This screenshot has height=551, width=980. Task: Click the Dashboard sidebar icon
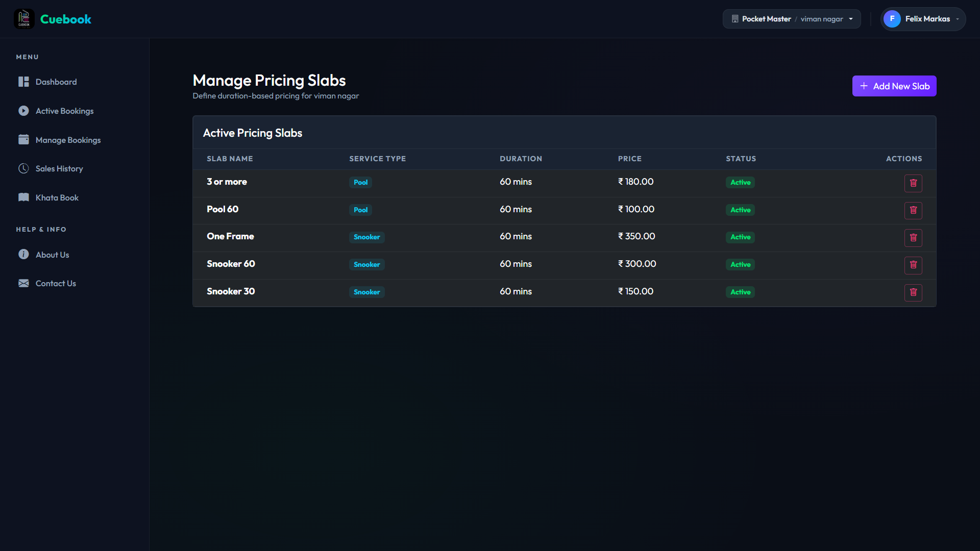[23, 82]
